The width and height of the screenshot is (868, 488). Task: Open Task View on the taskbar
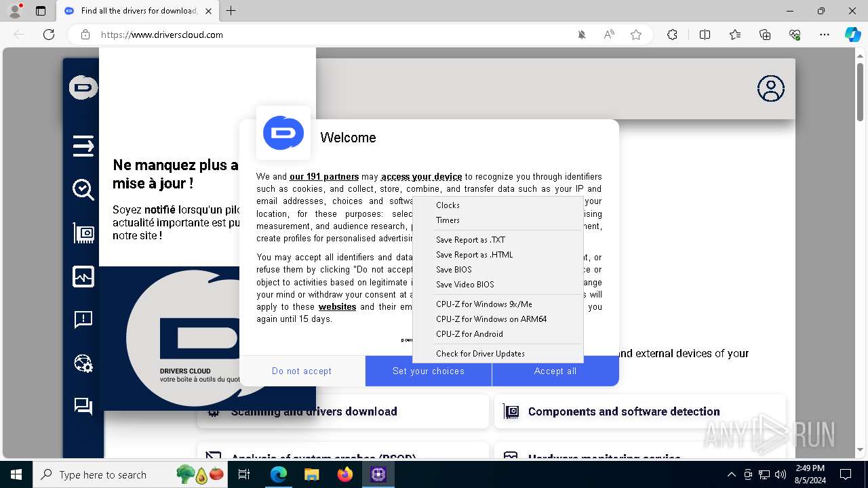(244, 474)
